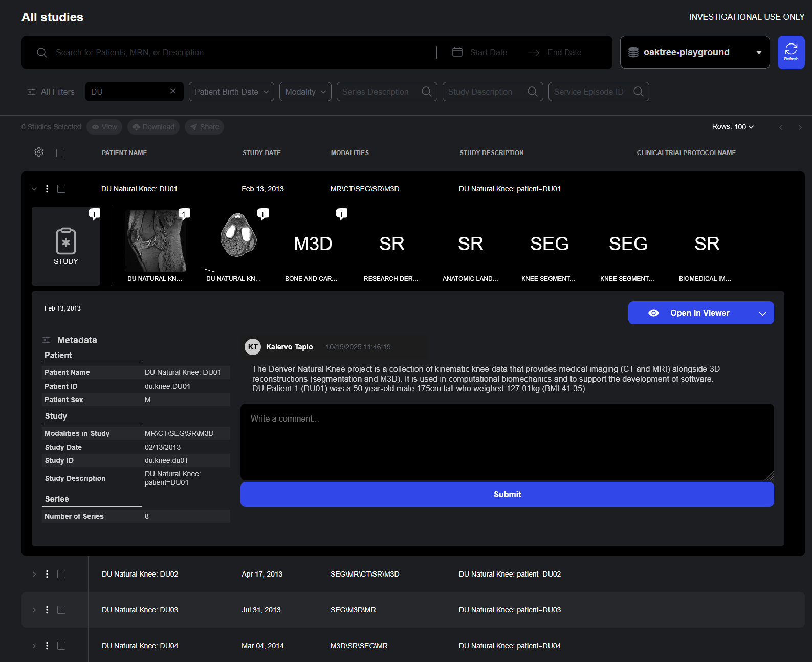Screen dimensions: 812x662
Task: Expand the Open in Viewer options arrow
Action: [762, 313]
